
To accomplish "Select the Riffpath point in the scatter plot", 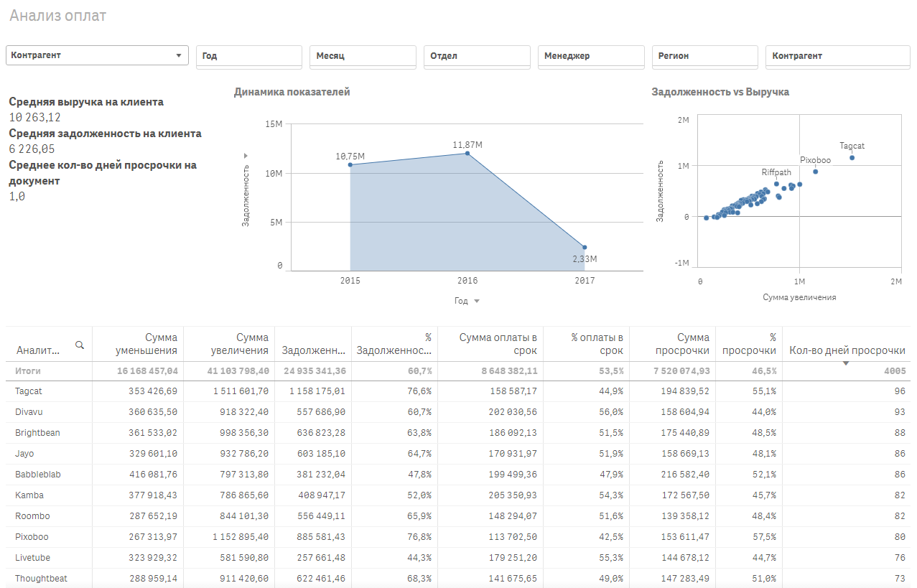I will (776, 184).
